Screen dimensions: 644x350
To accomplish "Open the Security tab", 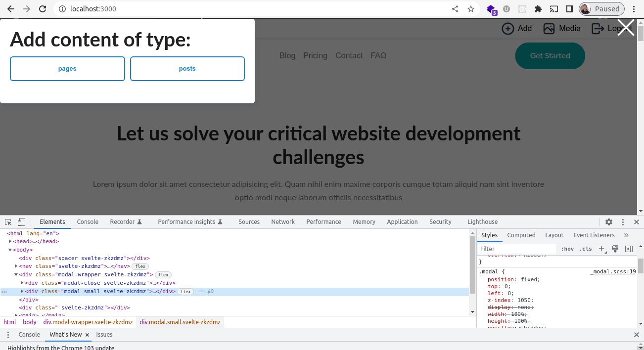I will click(440, 222).
